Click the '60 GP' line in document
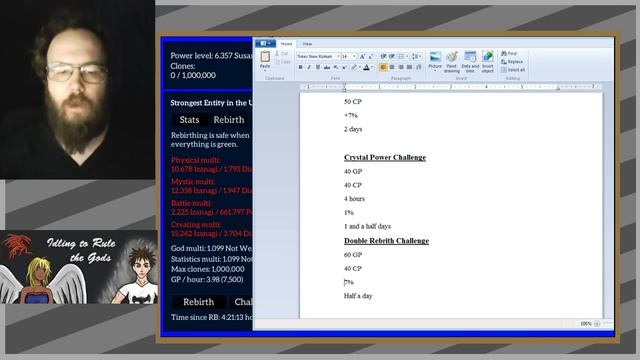This screenshot has height=360, width=640. click(353, 255)
